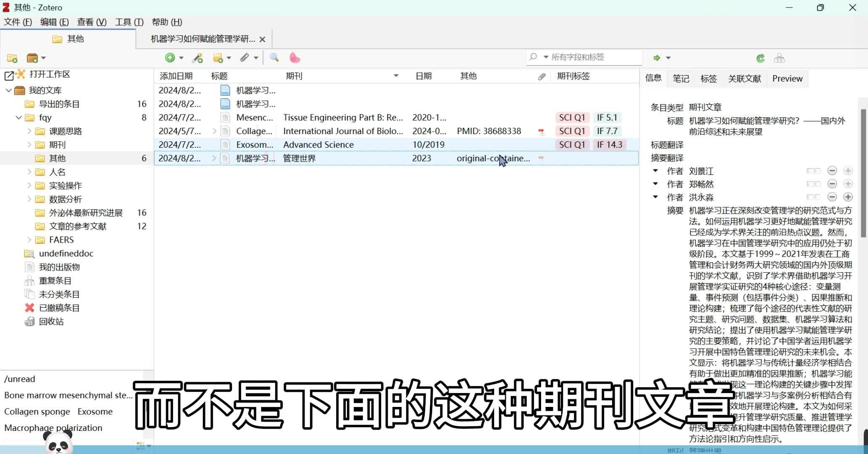Select the Exosome tag in tag selector
This screenshot has height=454, width=868.
tap(95, 412)
